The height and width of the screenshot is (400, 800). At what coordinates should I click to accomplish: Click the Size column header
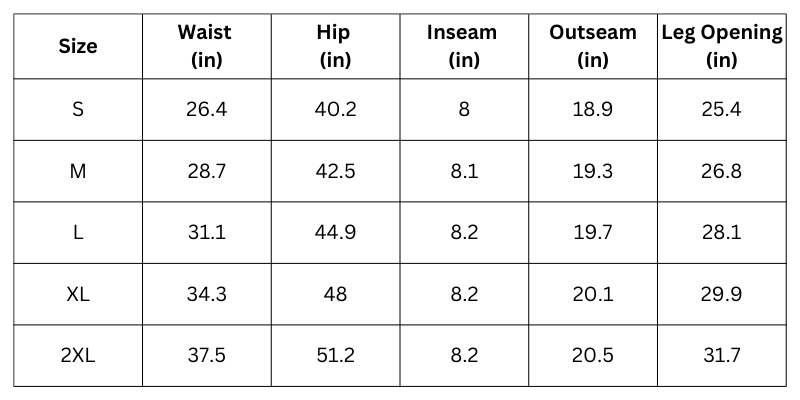(78, 46)
